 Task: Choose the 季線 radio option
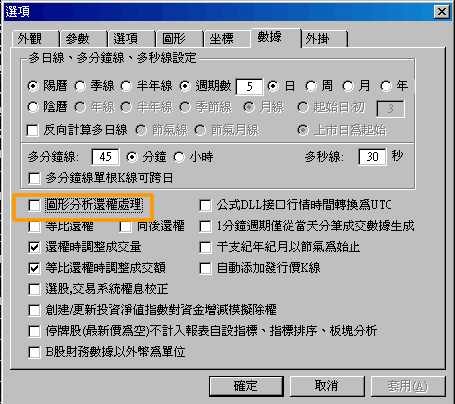pos(80,86)
